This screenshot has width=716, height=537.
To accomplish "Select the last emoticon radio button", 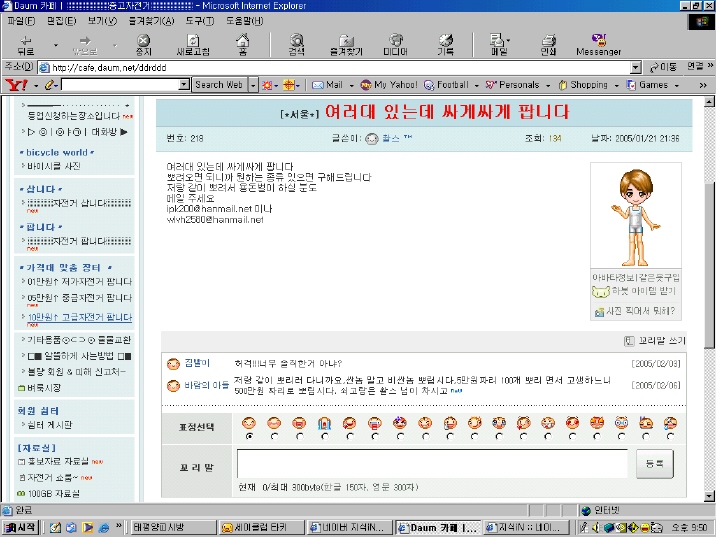I will [x=671, y=436].
